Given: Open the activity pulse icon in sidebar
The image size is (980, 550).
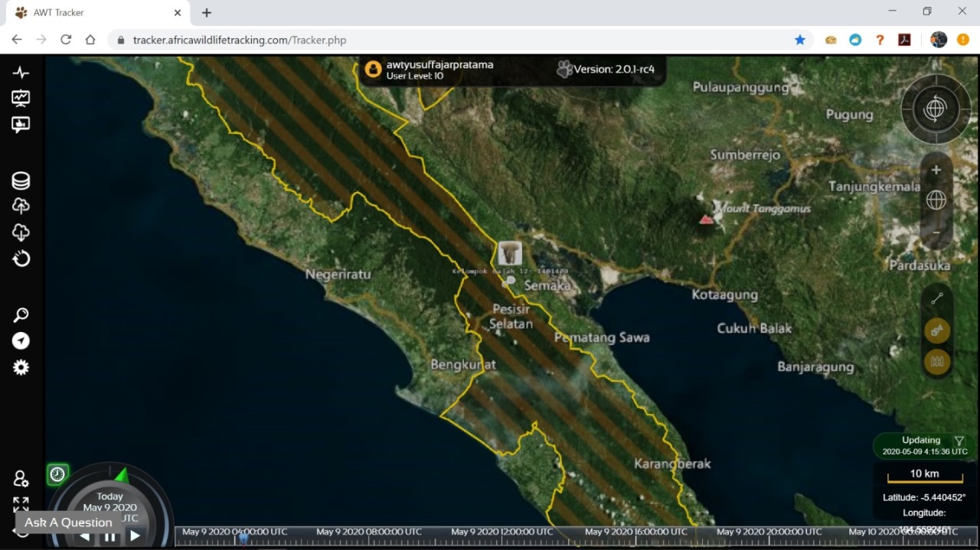Looking at the screenshot, I should tap(21, 73).
